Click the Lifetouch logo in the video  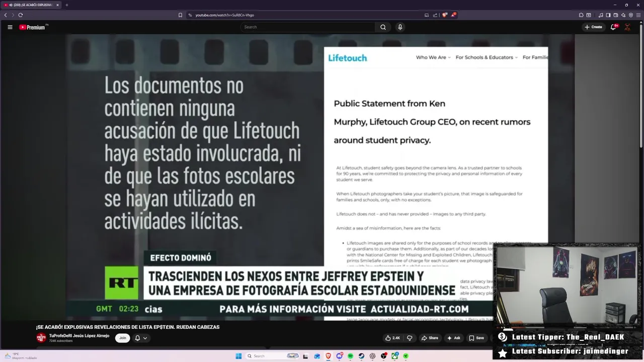click(x=347, y=58)
